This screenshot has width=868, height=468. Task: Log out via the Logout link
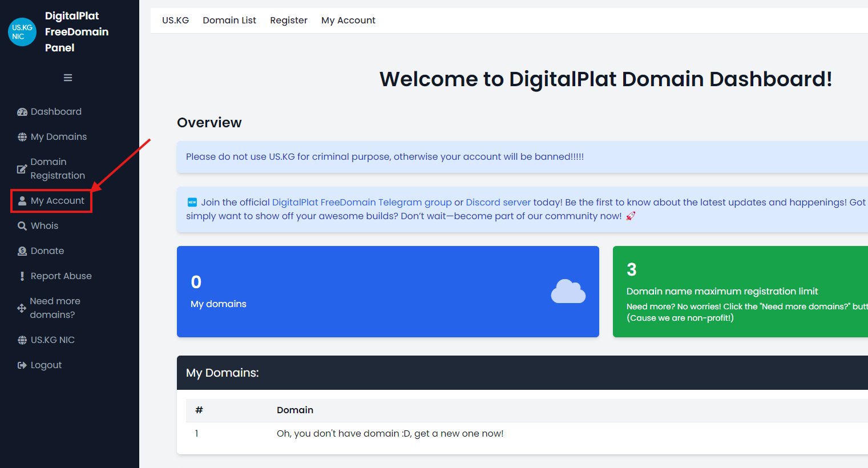[46, 365]
